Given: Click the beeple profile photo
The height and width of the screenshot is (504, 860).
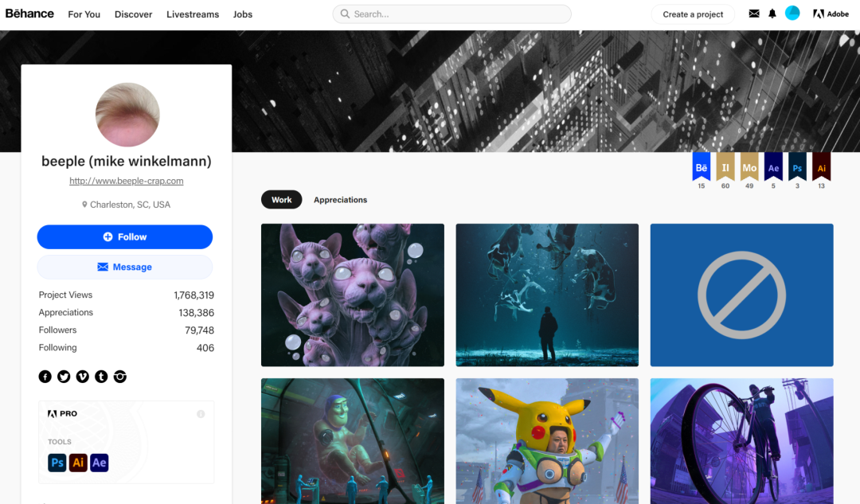Looking at the screenshot, I should pyautogui.click(x=127, y=115).
